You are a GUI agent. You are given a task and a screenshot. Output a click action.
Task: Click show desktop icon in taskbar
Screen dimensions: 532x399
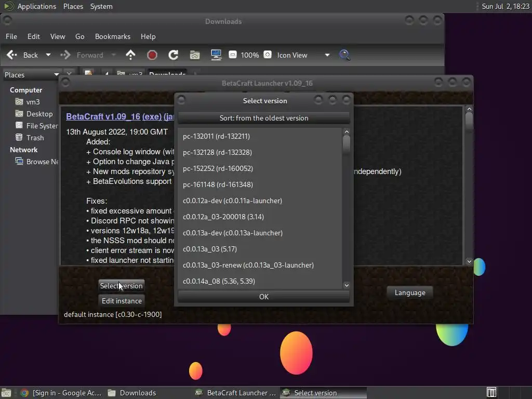click(6, 393)
